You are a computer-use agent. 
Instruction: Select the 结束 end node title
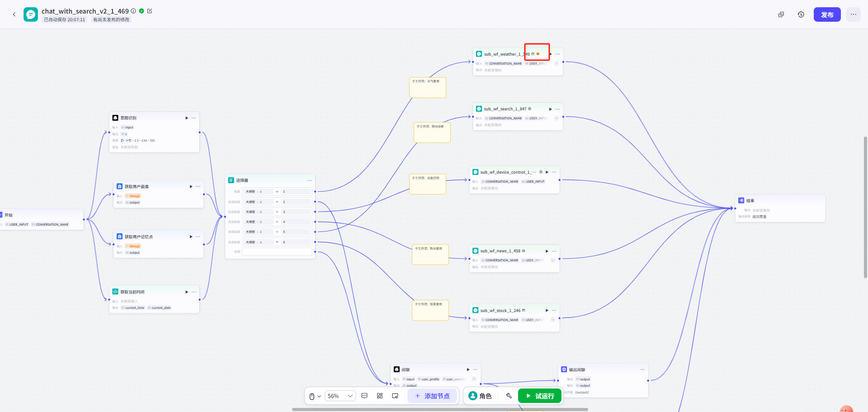pyautogui.click(x=750, y=201)
